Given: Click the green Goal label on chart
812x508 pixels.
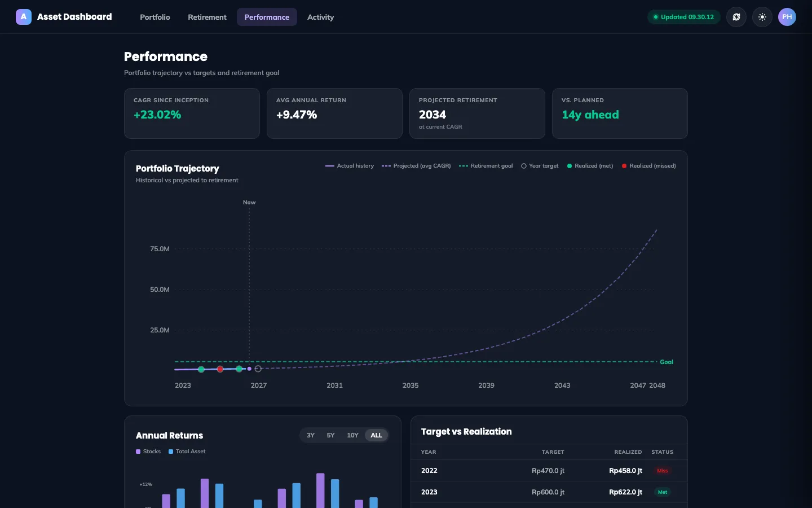Looking at the screenshot, I should (667, 362).
